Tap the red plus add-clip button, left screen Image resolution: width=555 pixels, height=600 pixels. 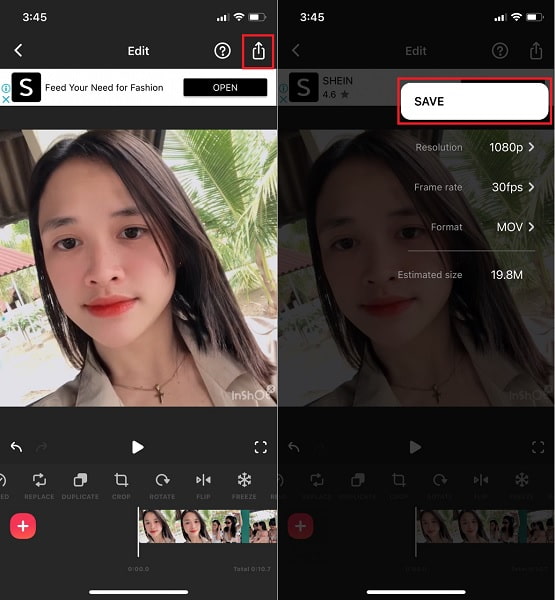coord(23,526)
